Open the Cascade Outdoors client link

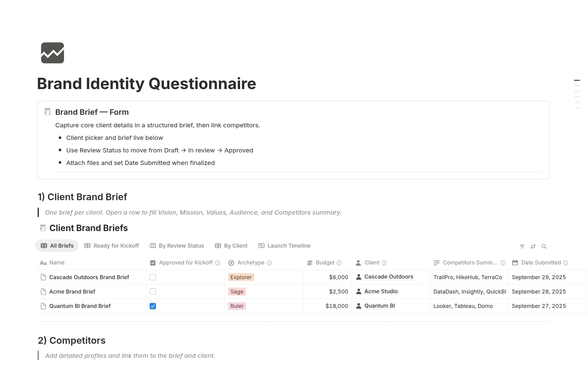tap(389, 277)
